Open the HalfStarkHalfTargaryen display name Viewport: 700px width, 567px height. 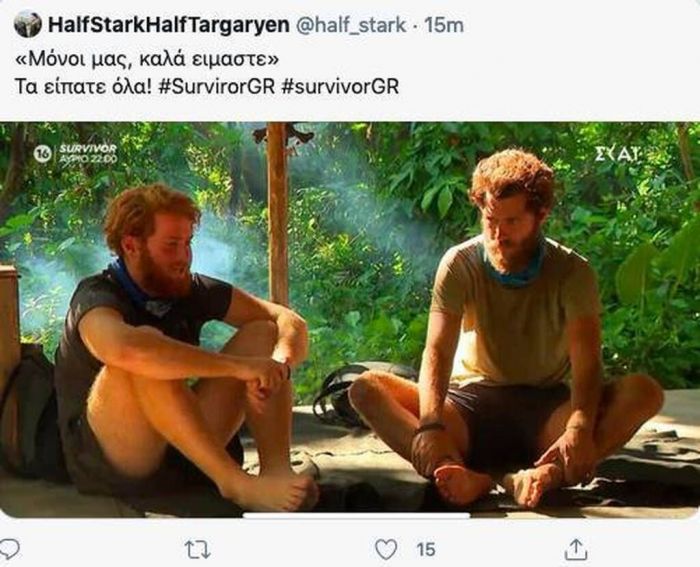[x=169, y=25]
